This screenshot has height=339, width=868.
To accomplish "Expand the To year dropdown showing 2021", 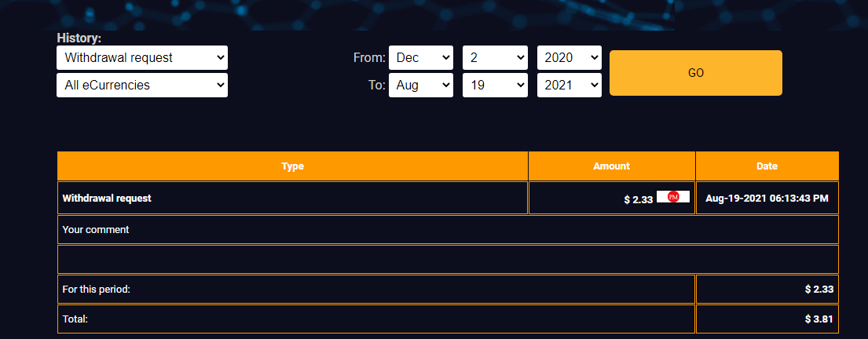I will 569,86.
